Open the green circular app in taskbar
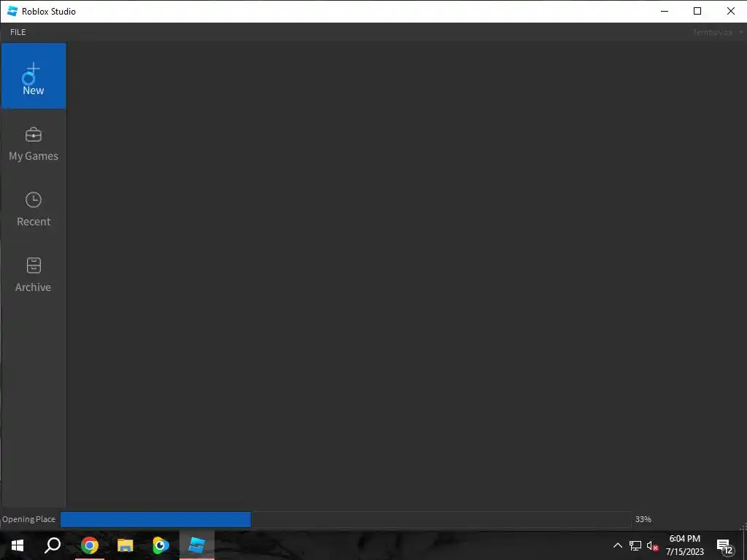 click(161, 545)
